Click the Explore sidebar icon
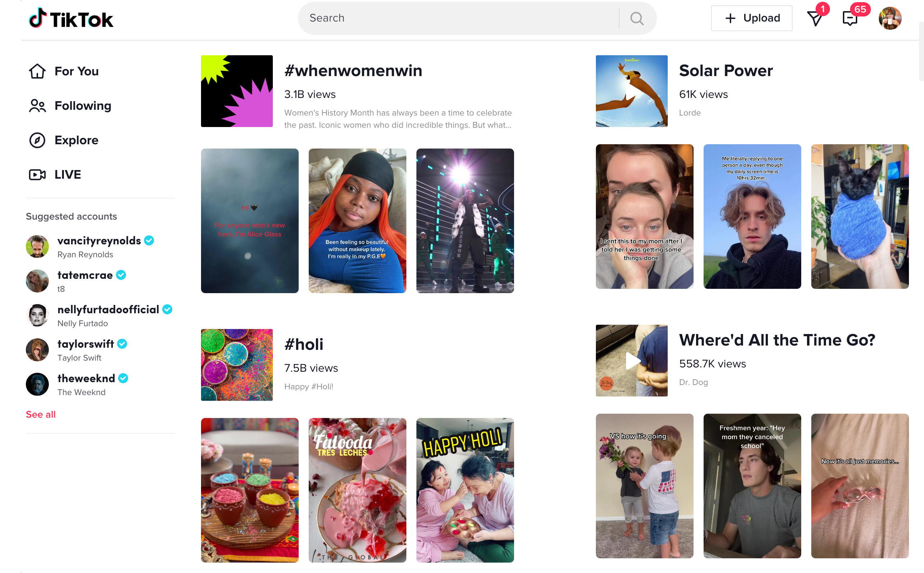 [37, 140]
